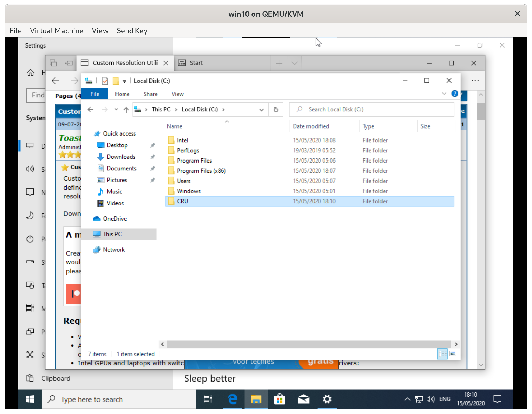Select the details view layout toggle

coord(442,353)
